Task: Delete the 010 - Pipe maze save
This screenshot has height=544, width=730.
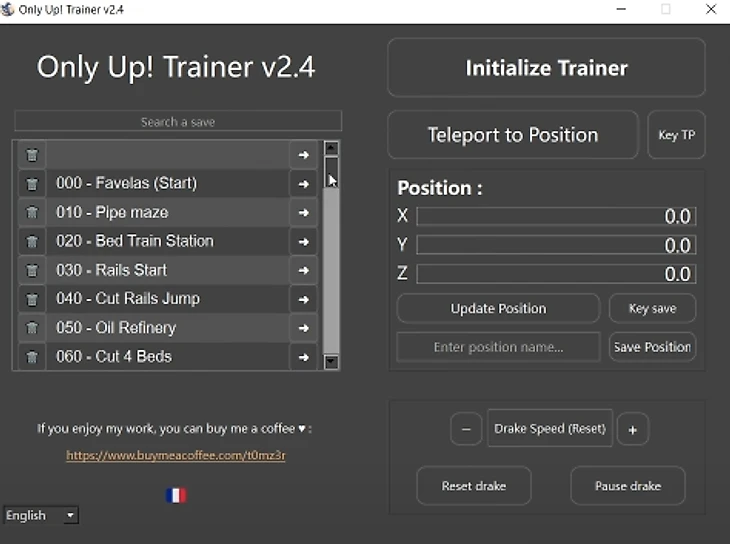Action: [x=32, y=213]
